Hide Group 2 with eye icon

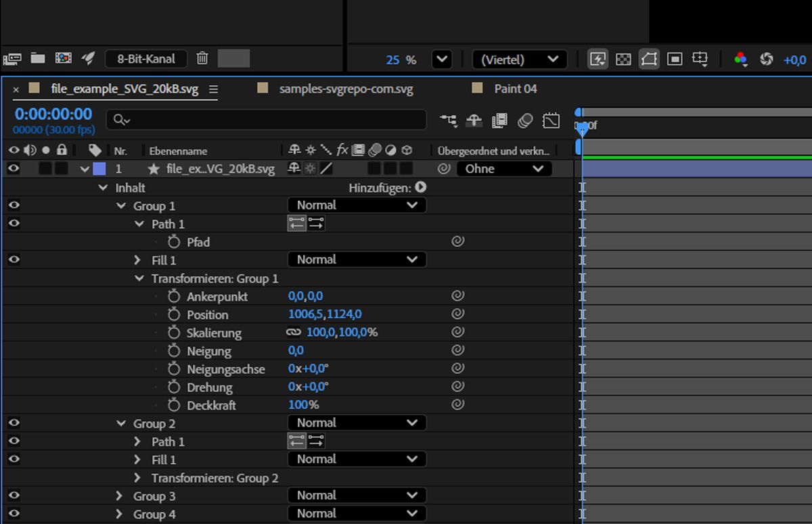[x=14, y=423]
